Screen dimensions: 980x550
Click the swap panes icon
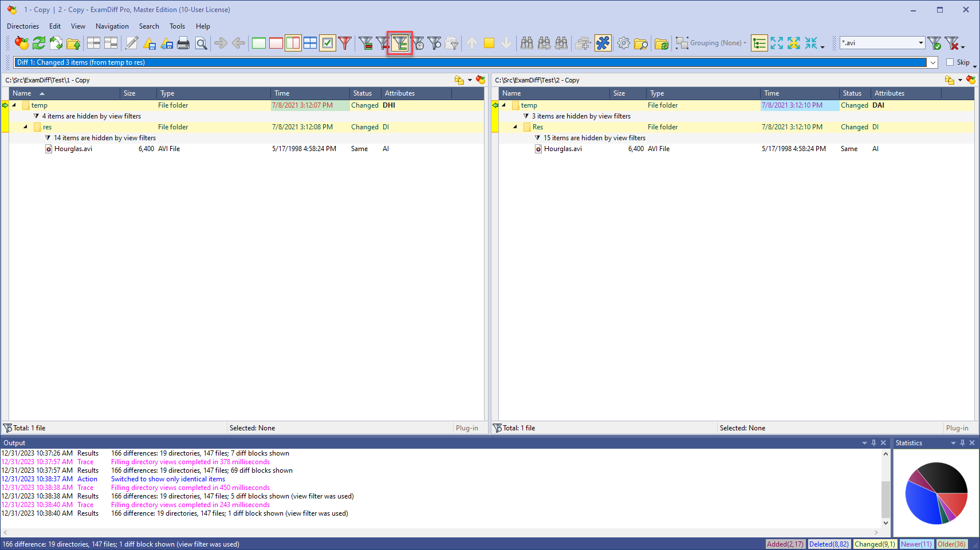pos(56,43)
